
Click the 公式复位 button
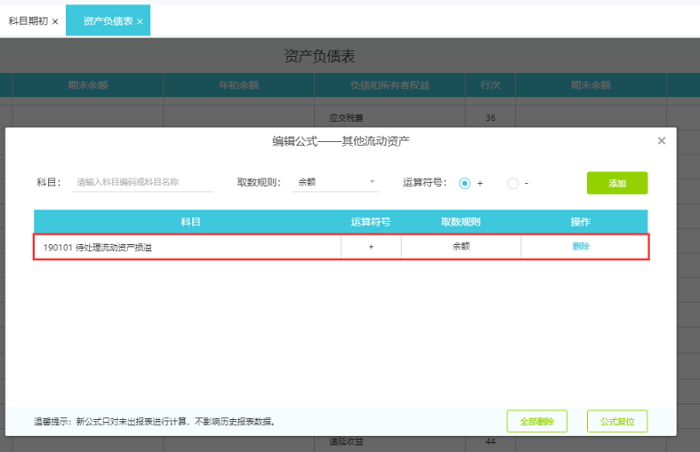(617, 421)
